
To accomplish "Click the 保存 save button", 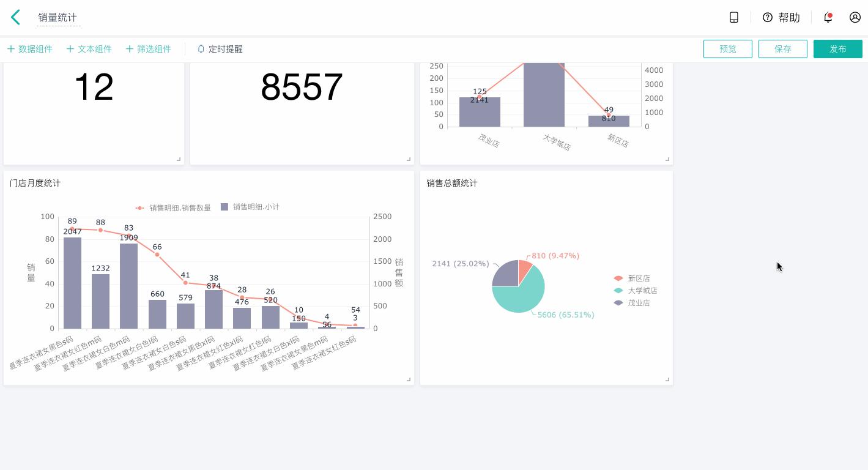I will 783,49.
